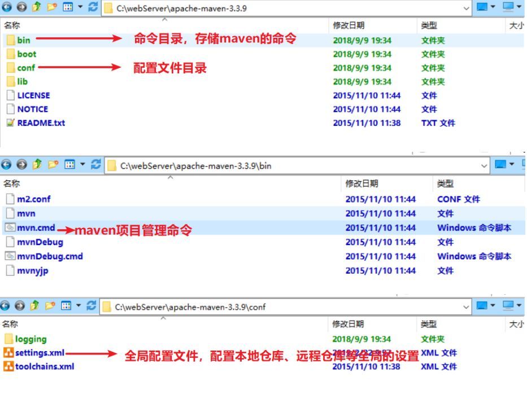527x420 pixels.
Task: Open dropdown beside first monitor icon in root window
Action: click(x=493, y=7)
